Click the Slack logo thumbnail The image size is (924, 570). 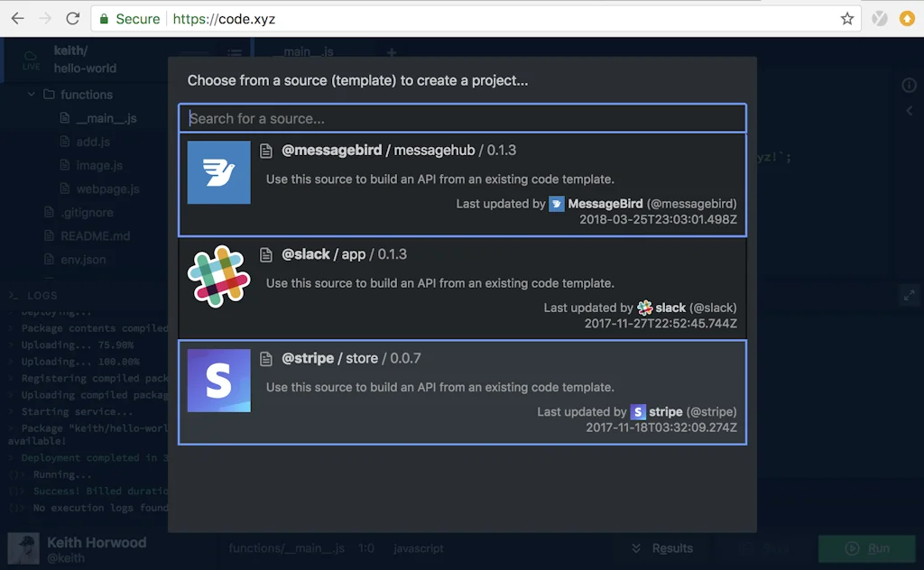click(218, 275)
